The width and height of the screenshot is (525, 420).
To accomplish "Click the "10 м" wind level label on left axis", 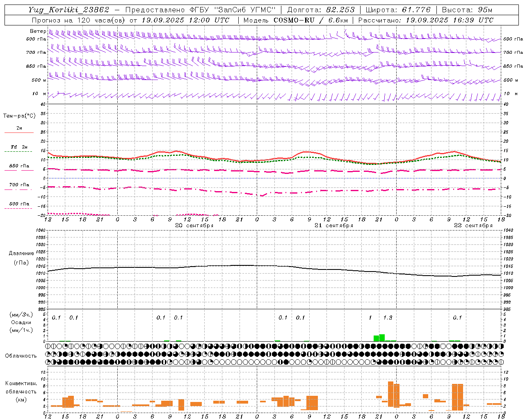I will tap(39, 94).
